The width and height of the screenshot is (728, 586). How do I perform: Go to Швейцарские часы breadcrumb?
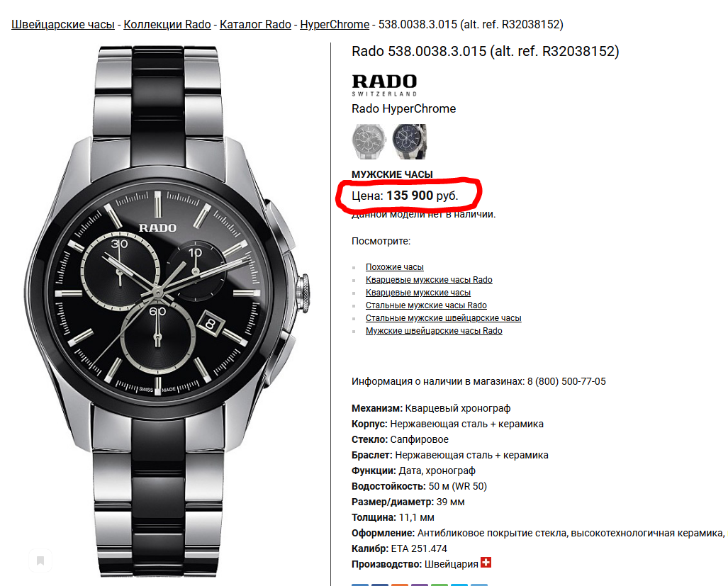pyautogui.click(x=62, y=24)
